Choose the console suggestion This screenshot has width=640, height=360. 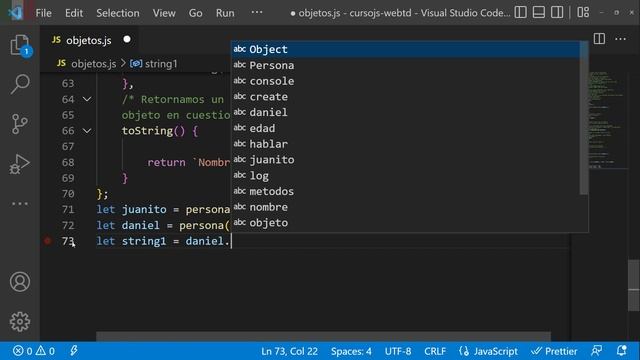point(406,81)
